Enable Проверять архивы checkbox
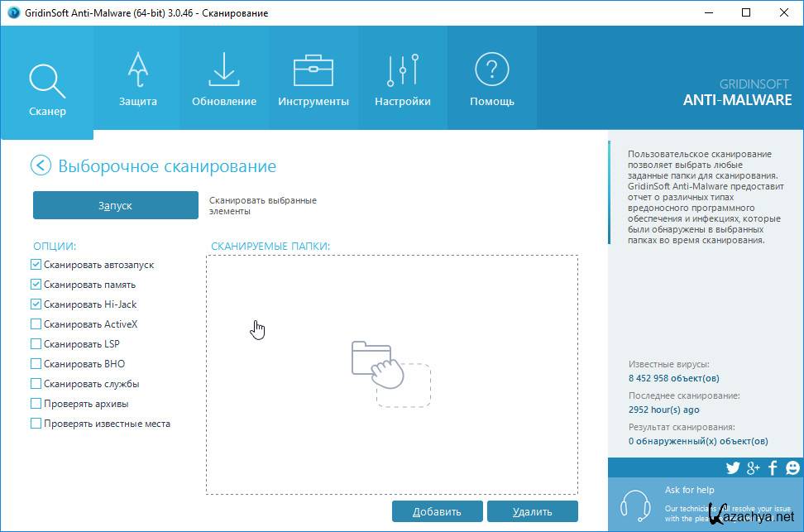Image resolution: width=804 pixels, height=532 pixels. [x=36, y=404]
